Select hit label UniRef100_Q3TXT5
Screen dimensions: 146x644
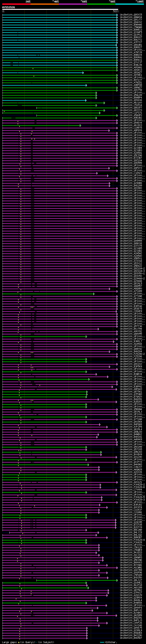click(x=131, y=246)
